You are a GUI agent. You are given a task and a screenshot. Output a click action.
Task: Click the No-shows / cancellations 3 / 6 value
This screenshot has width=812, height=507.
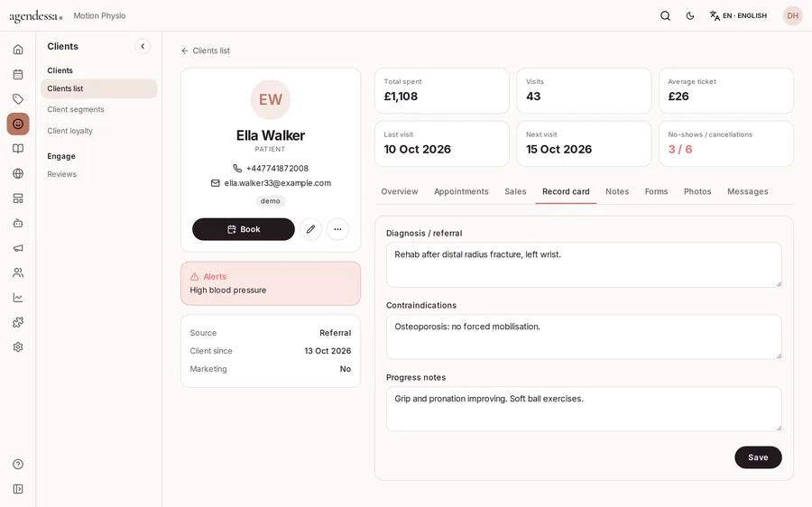click(680, 149)
